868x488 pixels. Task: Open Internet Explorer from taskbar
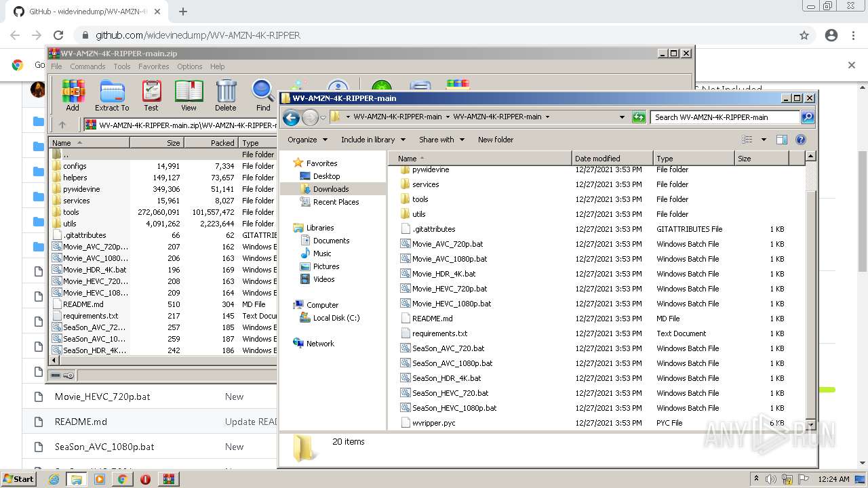coord(54,479)
